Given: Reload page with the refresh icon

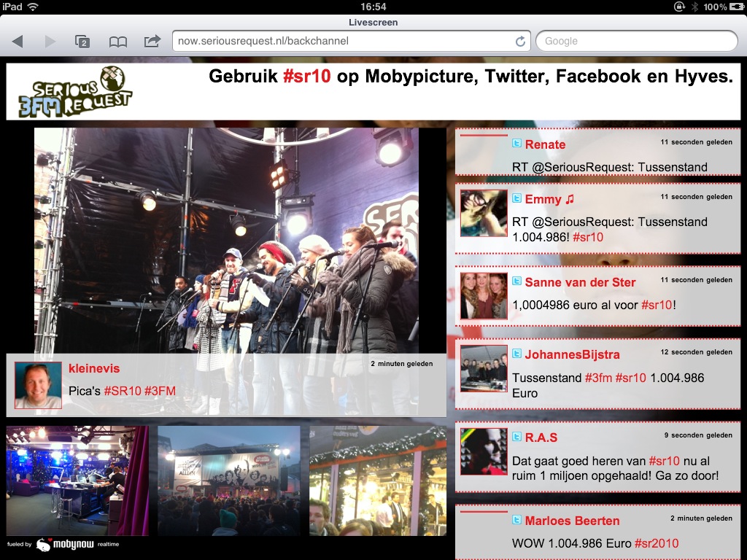Looking at the screenshot, I should [x=520, y=42].
